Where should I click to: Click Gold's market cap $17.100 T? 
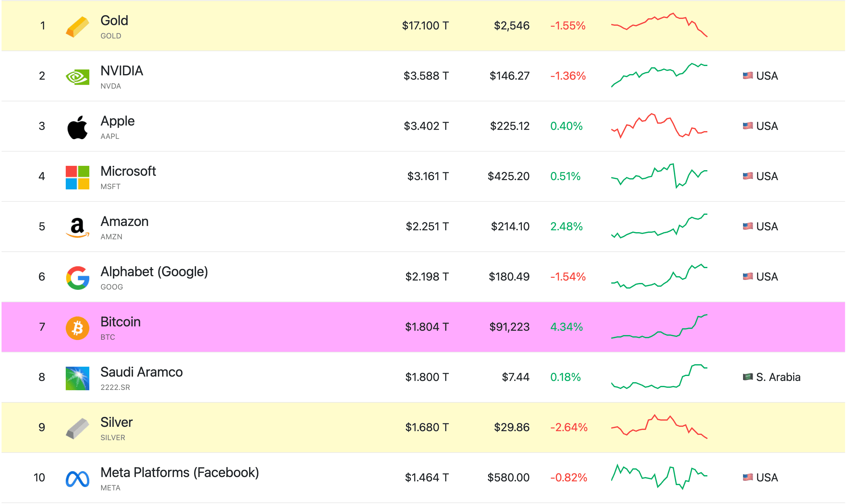pos(425,25)
